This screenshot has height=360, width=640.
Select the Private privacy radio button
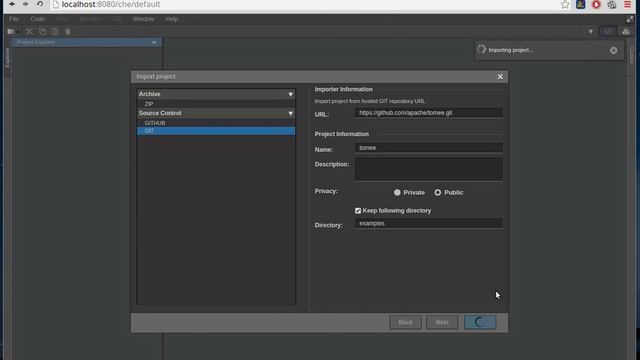pos(397,192)
